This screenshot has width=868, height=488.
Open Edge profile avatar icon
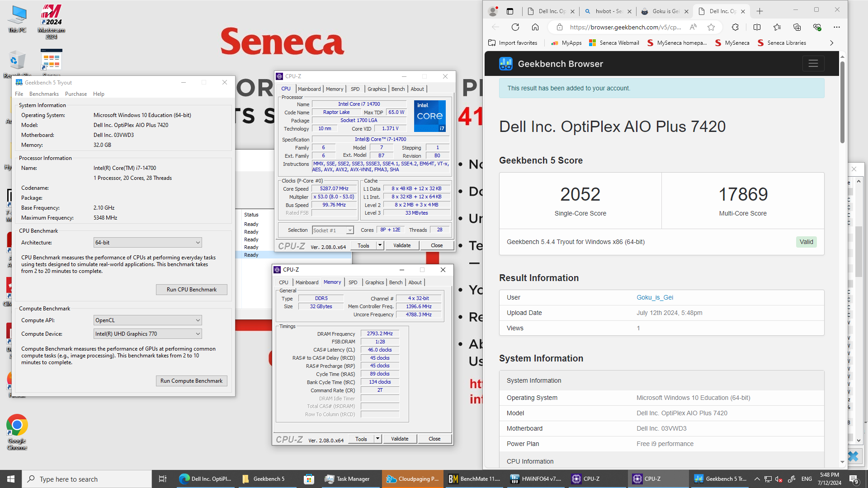(493, 11)
